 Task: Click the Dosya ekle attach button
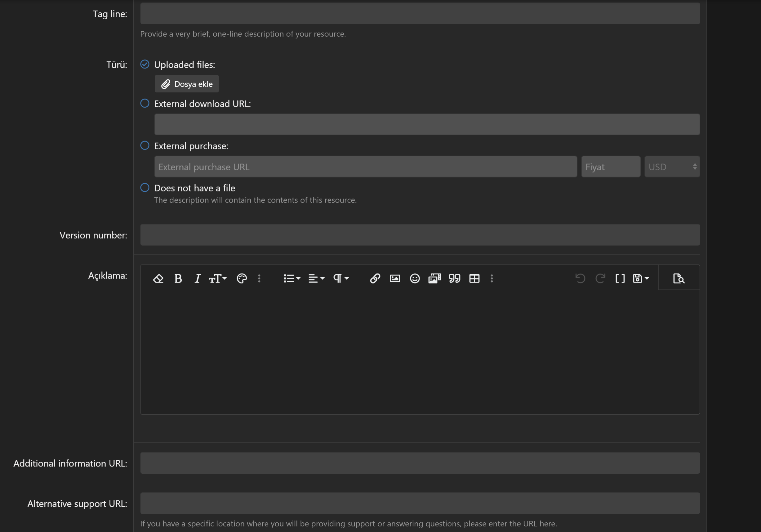187,84
